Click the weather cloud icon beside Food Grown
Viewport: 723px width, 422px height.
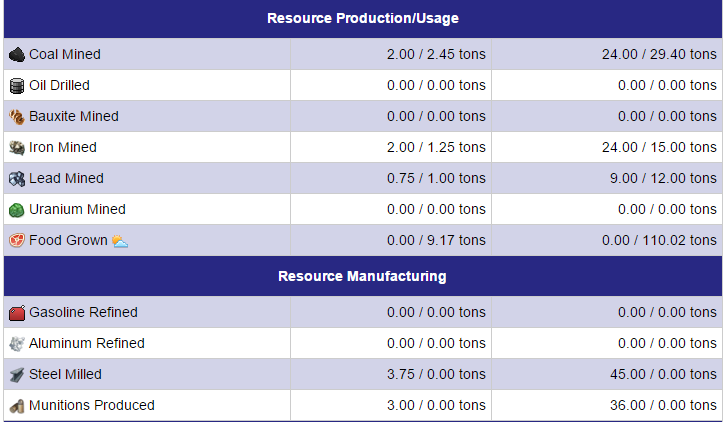(x=120, y=241)
